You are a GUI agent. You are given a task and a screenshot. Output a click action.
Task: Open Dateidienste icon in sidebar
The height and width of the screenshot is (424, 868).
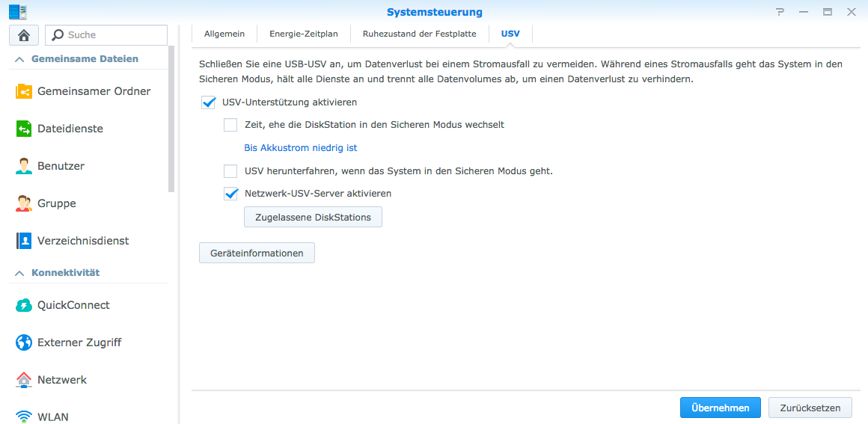tap(24, 129)
